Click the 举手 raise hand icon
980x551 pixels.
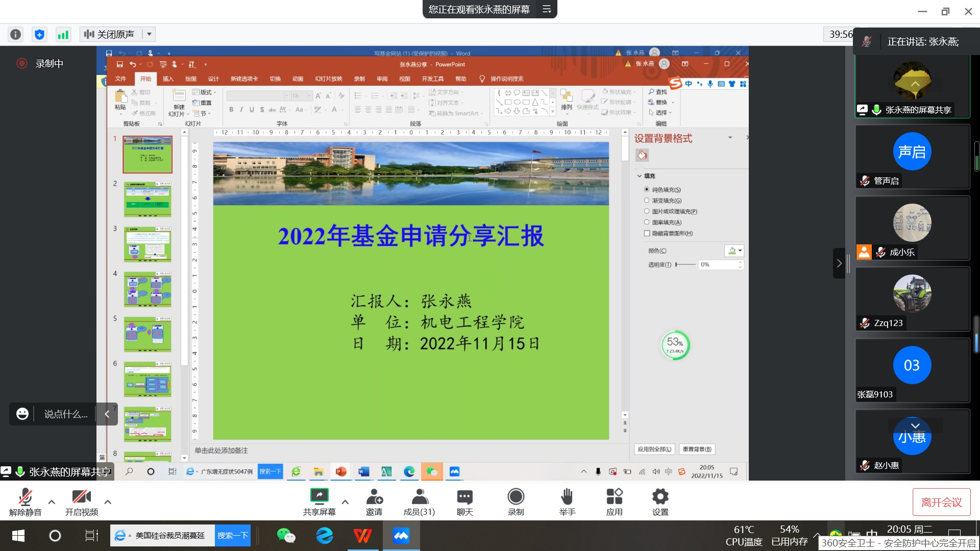[x=567, y=497]
